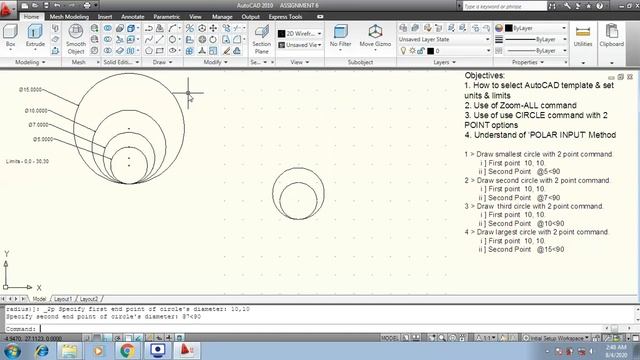This screenshot has width=640, height=360.
Task: Click the Print icon in quick access toolbar
Action: point(87,5)
